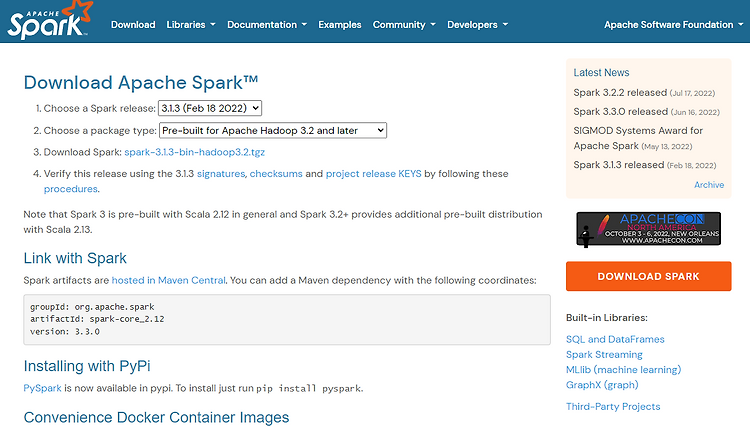This screenshot has width=750, height=427.
Task: Open the project release KEYS link
Action: click(374, 174)
